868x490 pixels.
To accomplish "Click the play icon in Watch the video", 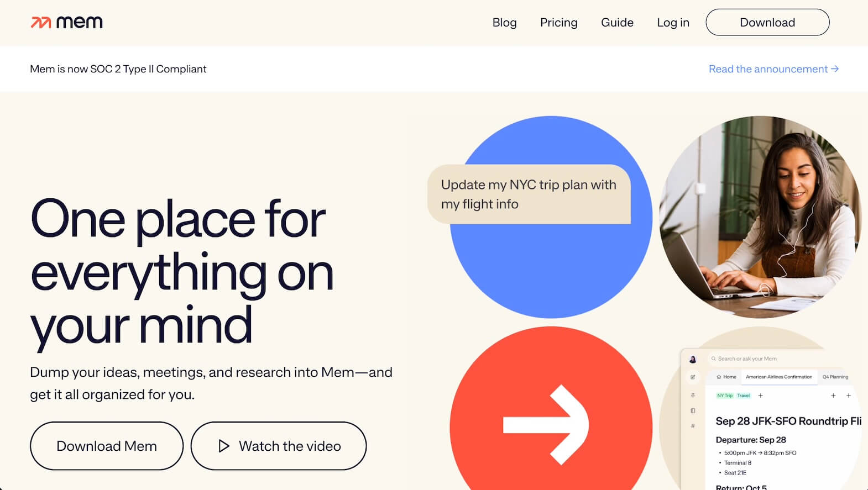I will (223, 446).
